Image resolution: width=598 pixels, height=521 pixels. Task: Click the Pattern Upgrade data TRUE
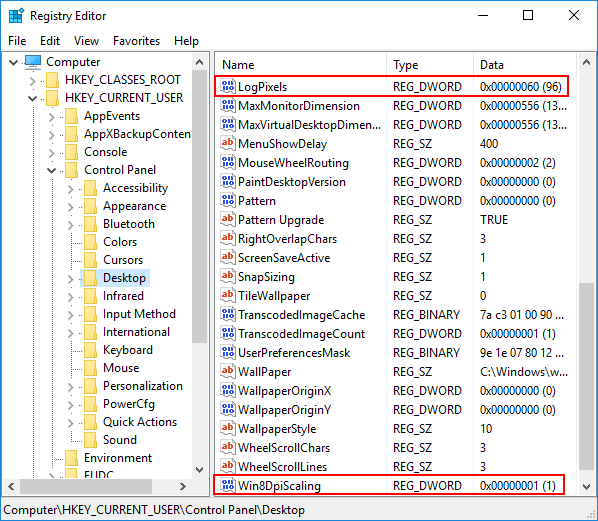click(x=494, y=219)
